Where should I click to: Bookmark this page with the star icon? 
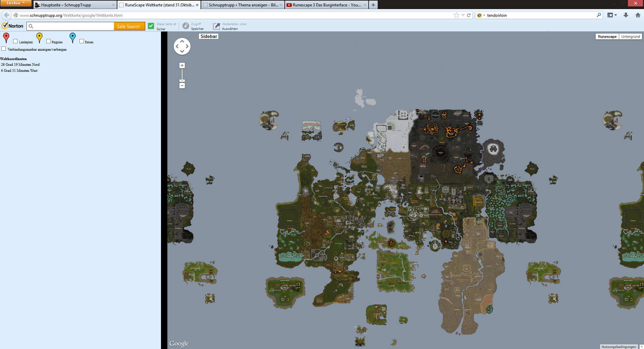click(456, 15)
